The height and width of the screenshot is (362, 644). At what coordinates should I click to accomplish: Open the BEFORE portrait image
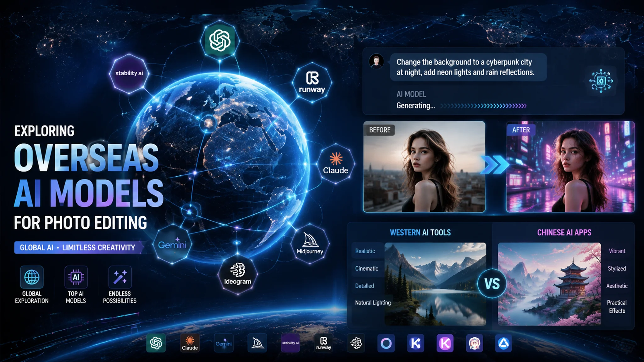point(424,167)
